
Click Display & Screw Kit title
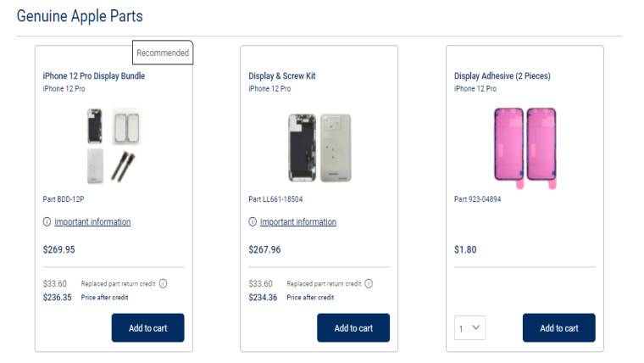[x=282, y=76]
